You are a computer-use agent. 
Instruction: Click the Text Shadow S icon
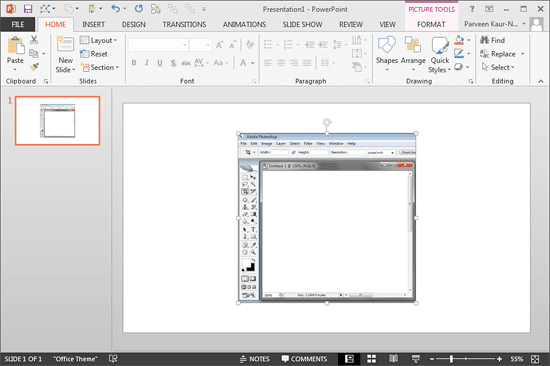click(173, 63)
